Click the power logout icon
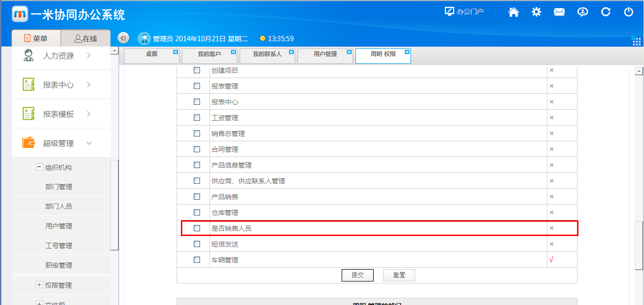The image size is (644, 305). pos(629,12)
